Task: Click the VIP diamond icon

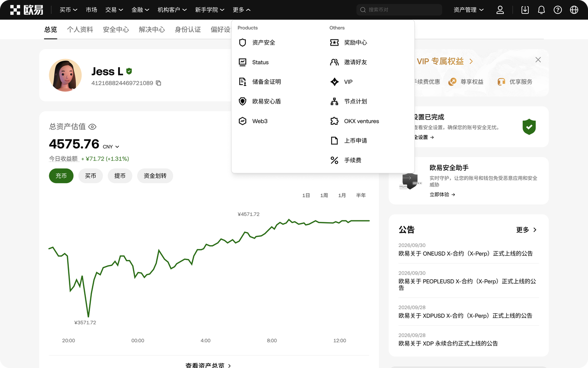Action: coord(334,82)
